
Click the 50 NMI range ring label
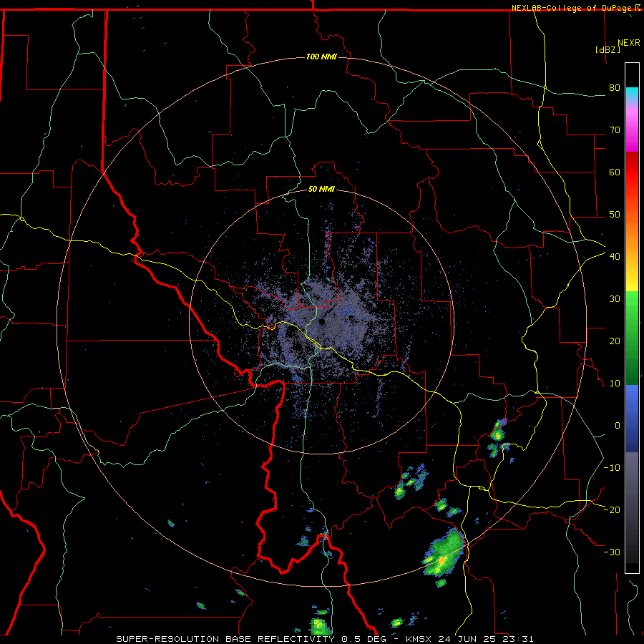[x=321, y=190]
